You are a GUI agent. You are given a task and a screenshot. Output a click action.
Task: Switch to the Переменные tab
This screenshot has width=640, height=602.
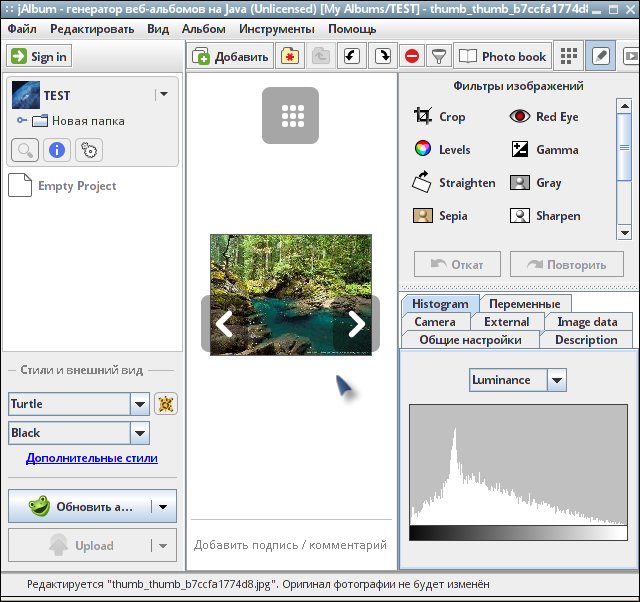524,304
